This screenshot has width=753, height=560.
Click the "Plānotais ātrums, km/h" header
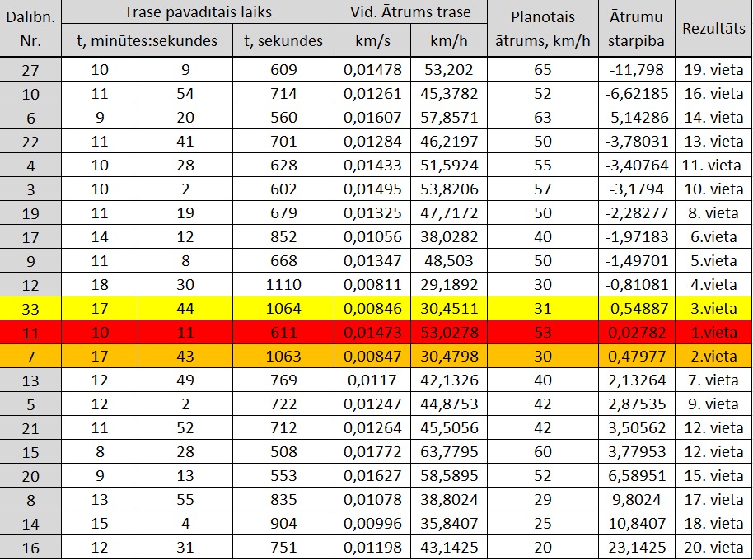tap(542, 28)
